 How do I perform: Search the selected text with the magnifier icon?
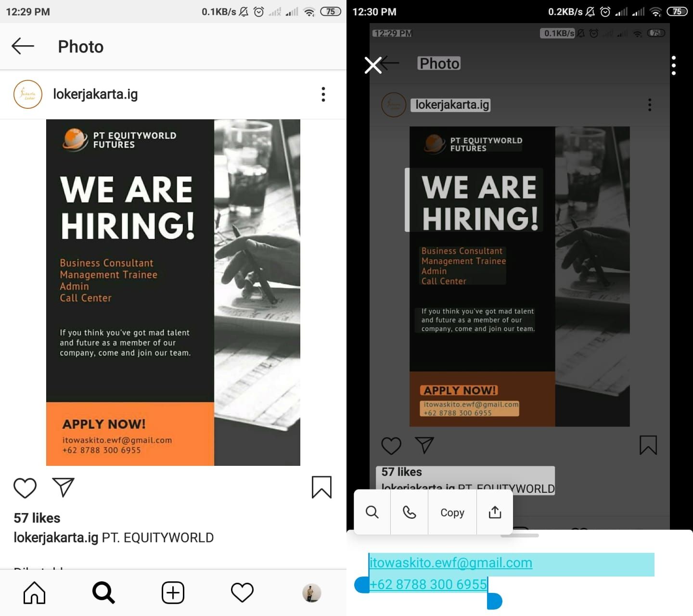[x=372, y=513]
